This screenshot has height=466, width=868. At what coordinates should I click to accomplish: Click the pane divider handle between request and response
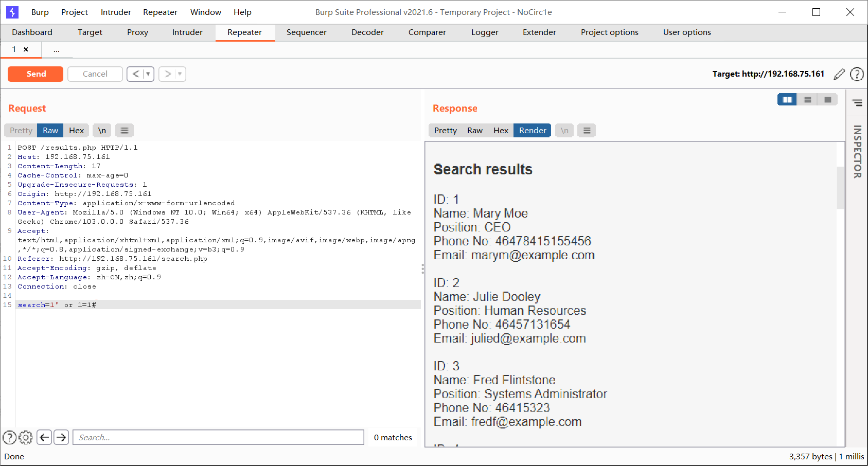tap(422, 268)
